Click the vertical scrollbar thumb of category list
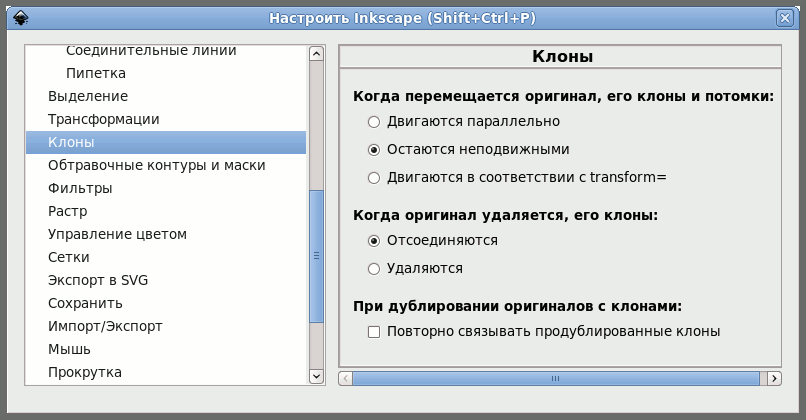 pos(317,256)
